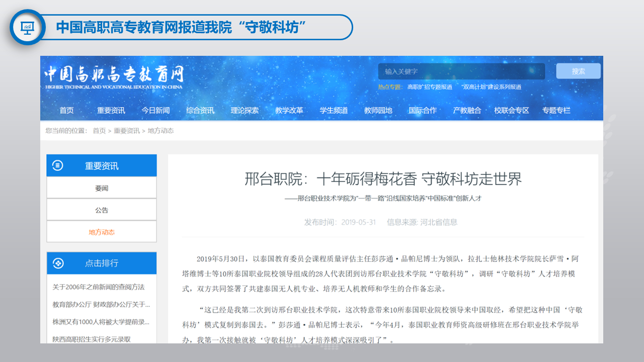Open the 专题专栏 navigation item

click(x=556, y=110)
